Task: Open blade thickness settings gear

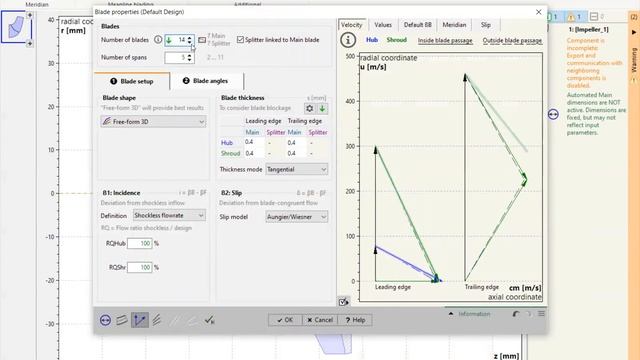Action: click(x=310, y=109)
